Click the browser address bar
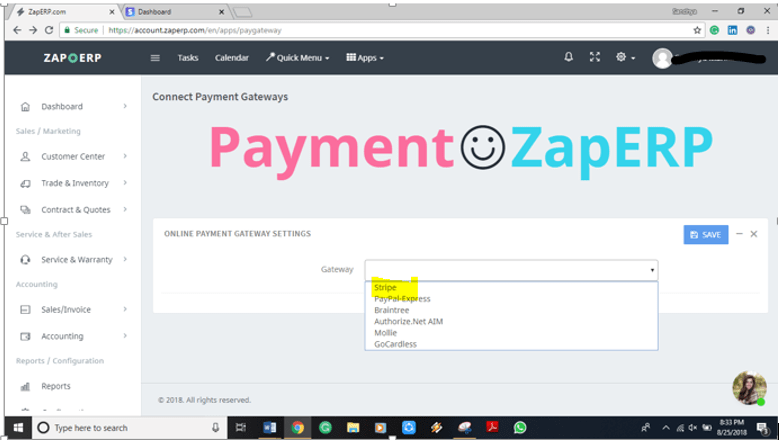Viewport: 783px width, 442px height. 382,30
